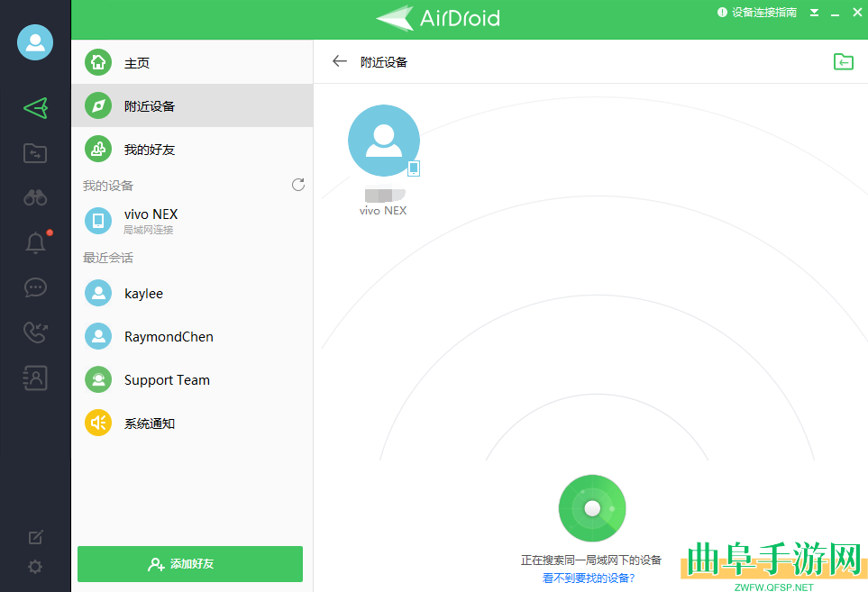
Task: Click the AirDroid logo in title bar
Action: 438,18
